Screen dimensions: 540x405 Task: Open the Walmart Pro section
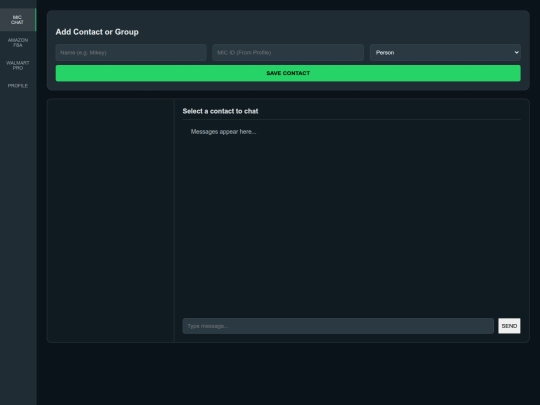tap(18, 65)
